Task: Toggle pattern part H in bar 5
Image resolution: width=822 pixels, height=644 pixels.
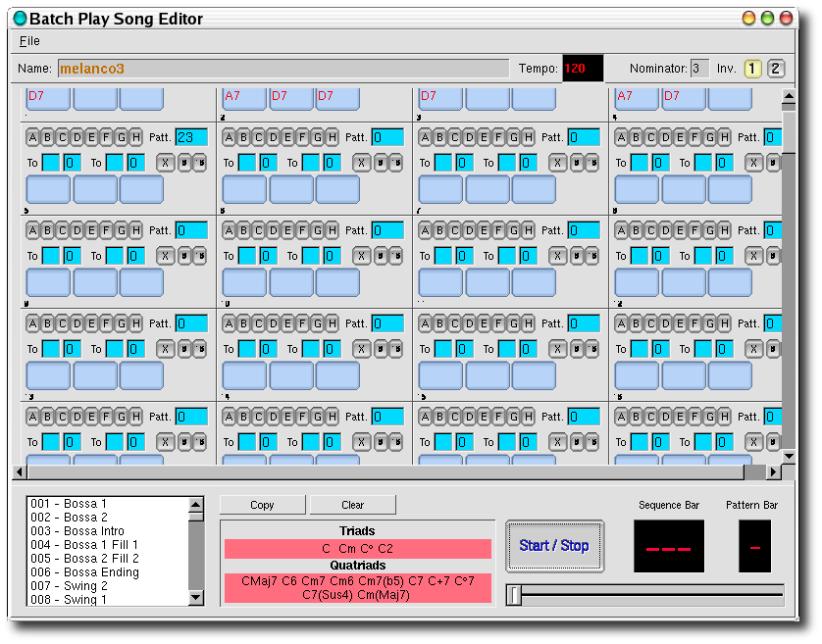Action: pos(135,138)
